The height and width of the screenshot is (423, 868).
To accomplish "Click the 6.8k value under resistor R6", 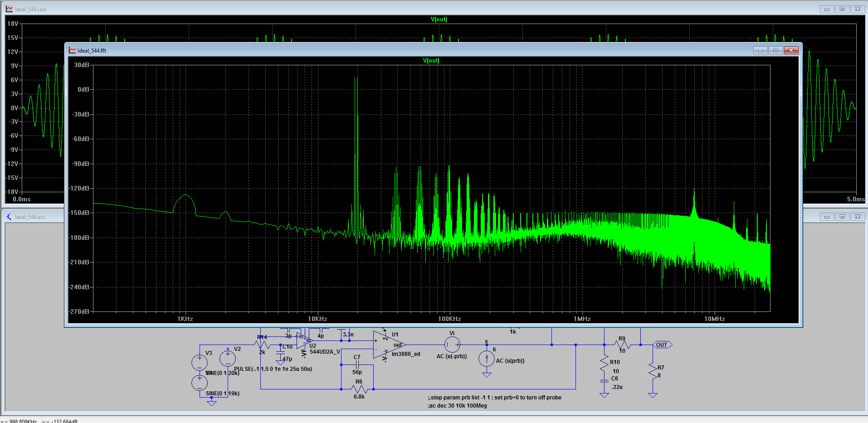I will click(359, 397).
